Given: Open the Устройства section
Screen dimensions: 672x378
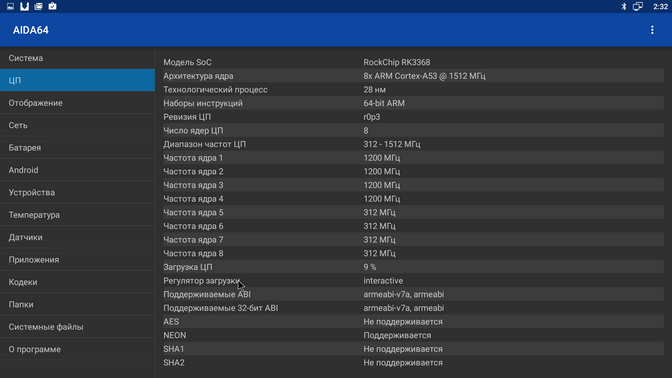Looking at the screenshot, I should pyautogui.click(x=77, y=192).
